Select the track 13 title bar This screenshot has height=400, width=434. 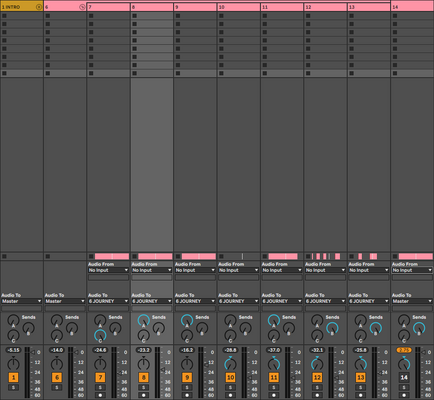(x=369, y=7)
